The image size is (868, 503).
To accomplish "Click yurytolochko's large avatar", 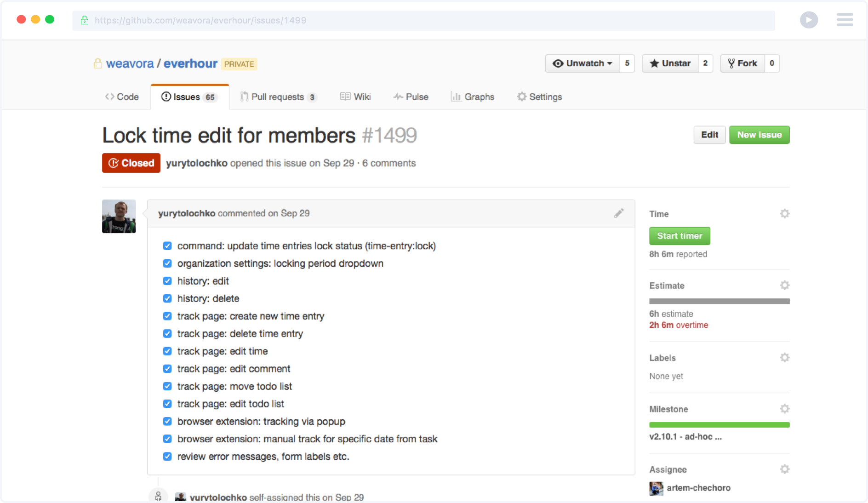I will pyautogui.click(x=119, y=216).
